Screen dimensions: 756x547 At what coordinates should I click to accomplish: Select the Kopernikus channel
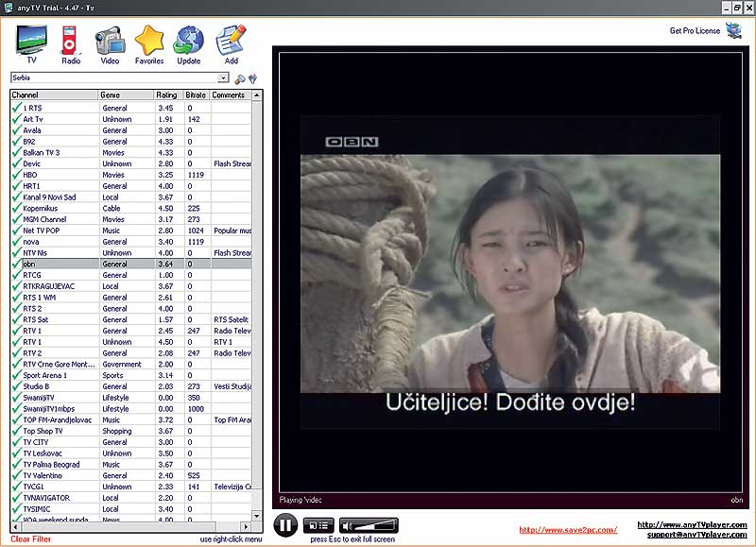pos(130,208)
